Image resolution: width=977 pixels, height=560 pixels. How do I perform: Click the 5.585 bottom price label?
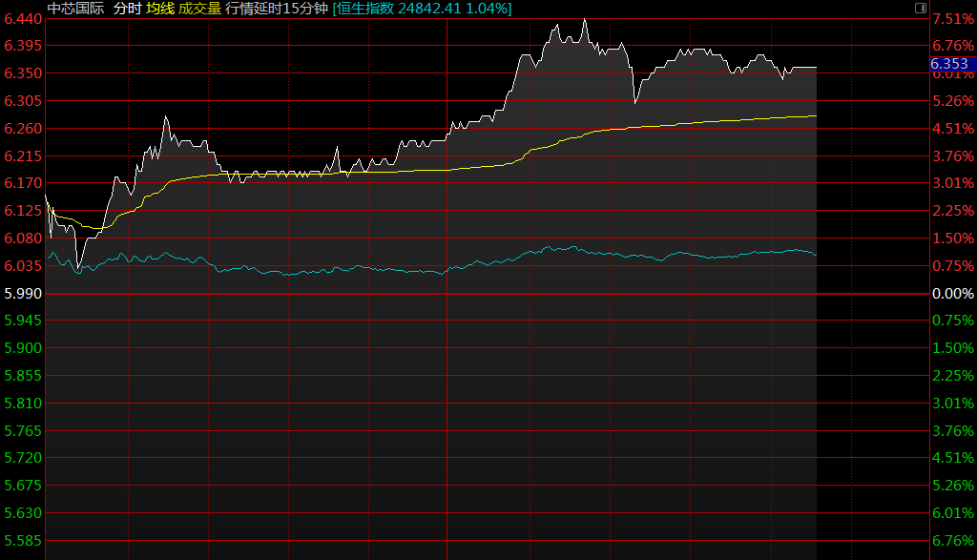(x=23, y=541)
